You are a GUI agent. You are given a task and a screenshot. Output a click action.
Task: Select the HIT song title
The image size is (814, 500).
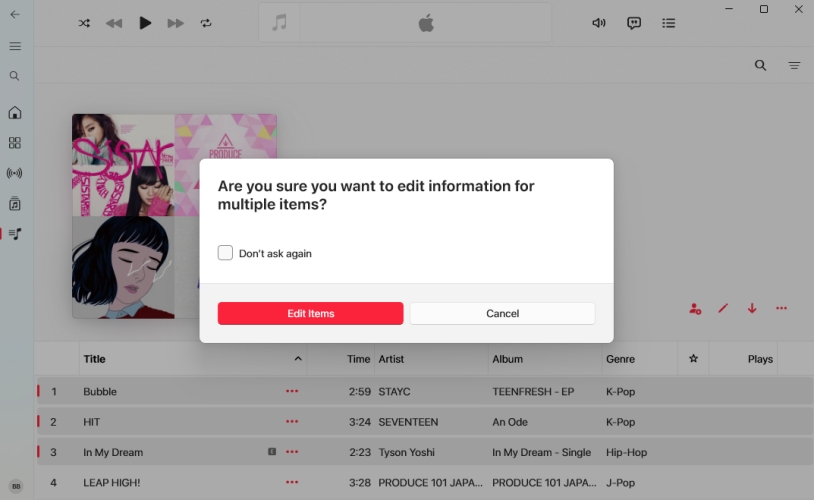91,422
